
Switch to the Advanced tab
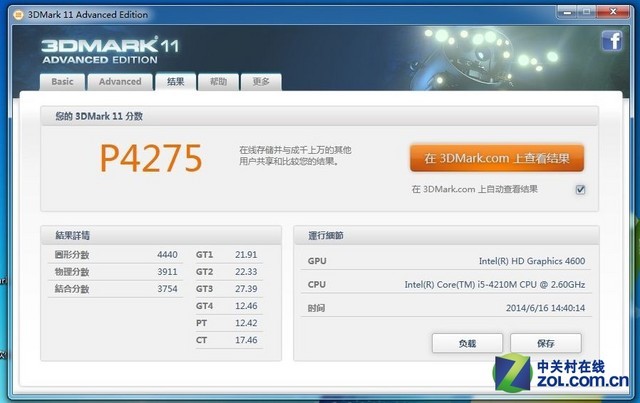[120, 82]
